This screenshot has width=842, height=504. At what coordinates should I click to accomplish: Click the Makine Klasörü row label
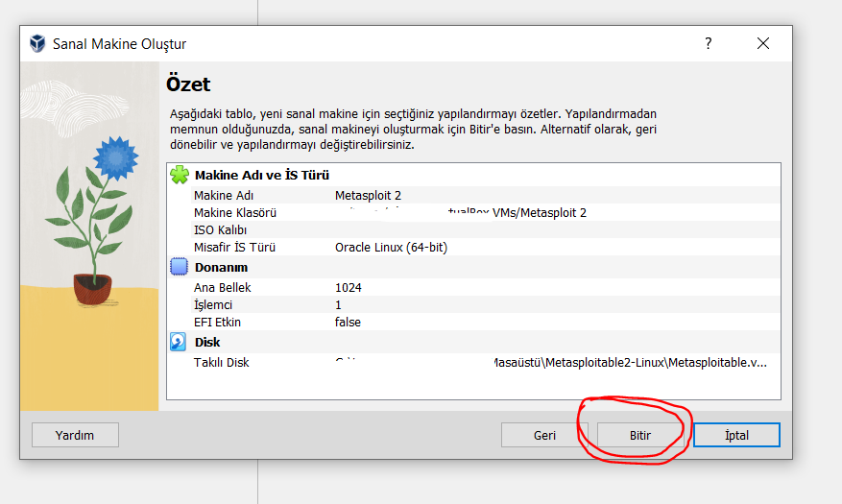(x=234, y=213)
